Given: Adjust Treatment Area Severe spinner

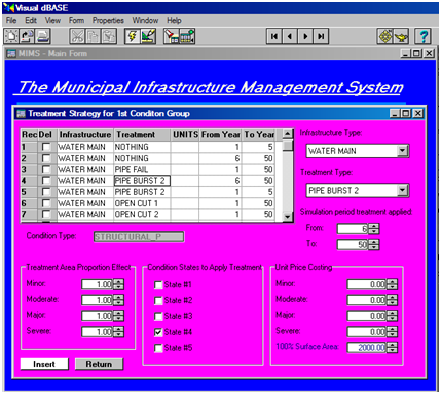Looking at the screenshot, I should click(118, 332).
